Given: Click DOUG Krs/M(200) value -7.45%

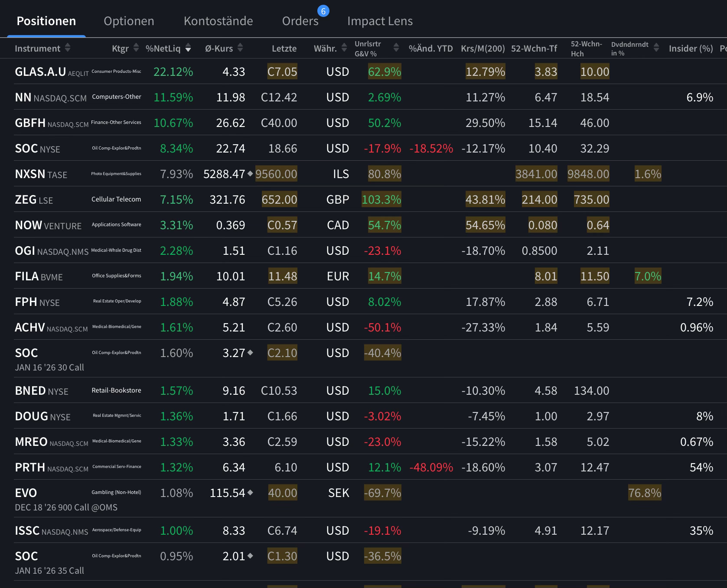Looking at the screenshot, I should click(x=486, y=416).
